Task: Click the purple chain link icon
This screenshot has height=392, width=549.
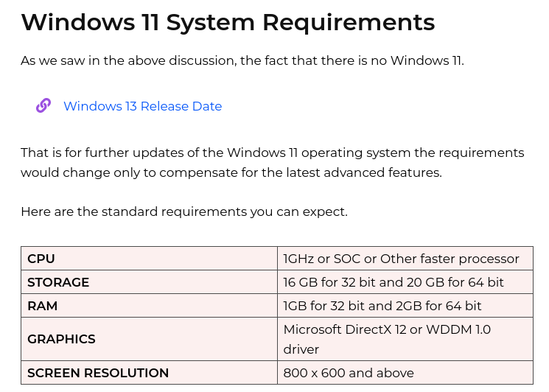Action: (43, 105)
